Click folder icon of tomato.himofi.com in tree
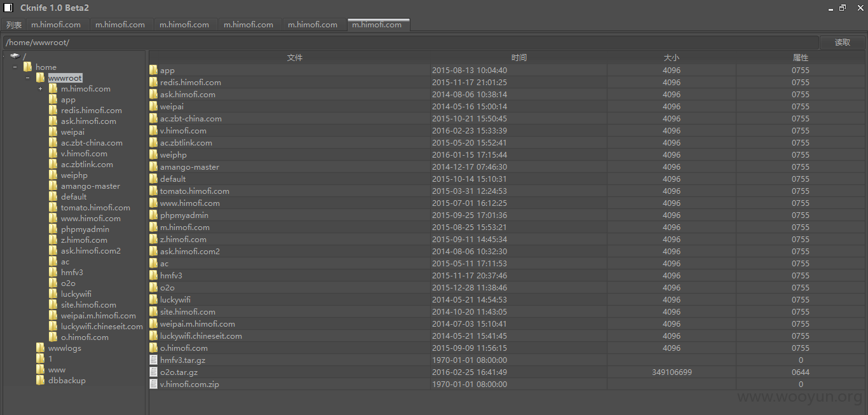 tap(53, 207)
